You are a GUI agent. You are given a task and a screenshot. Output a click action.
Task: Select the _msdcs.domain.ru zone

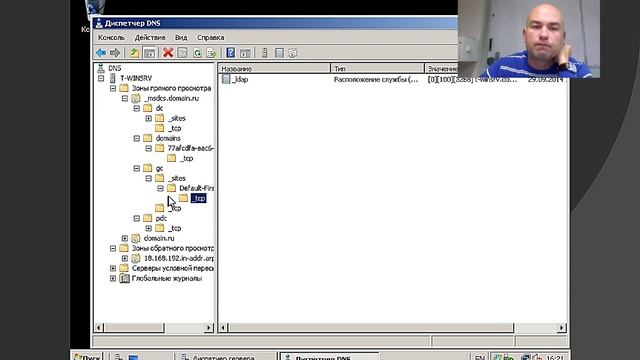[171, 98]
